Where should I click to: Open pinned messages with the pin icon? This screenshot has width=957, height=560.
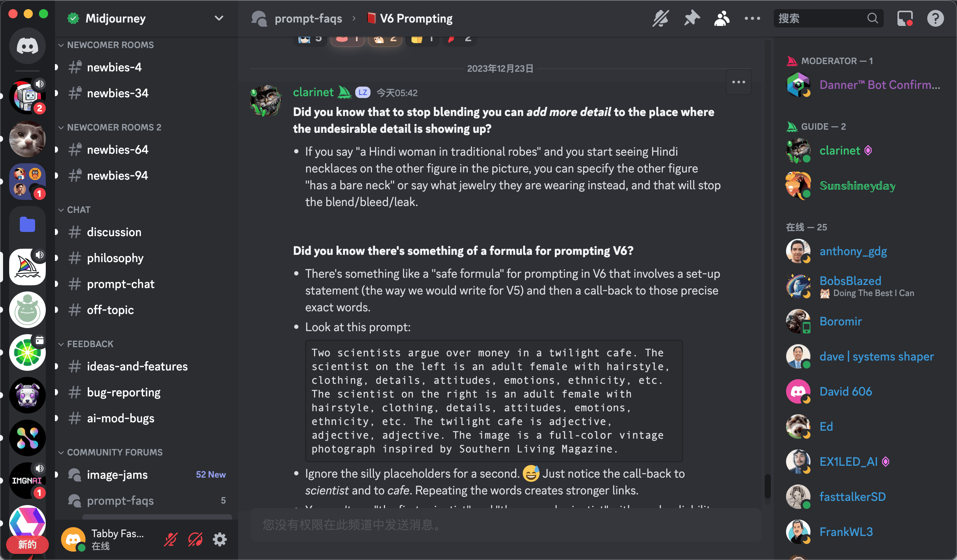(691, 18)
